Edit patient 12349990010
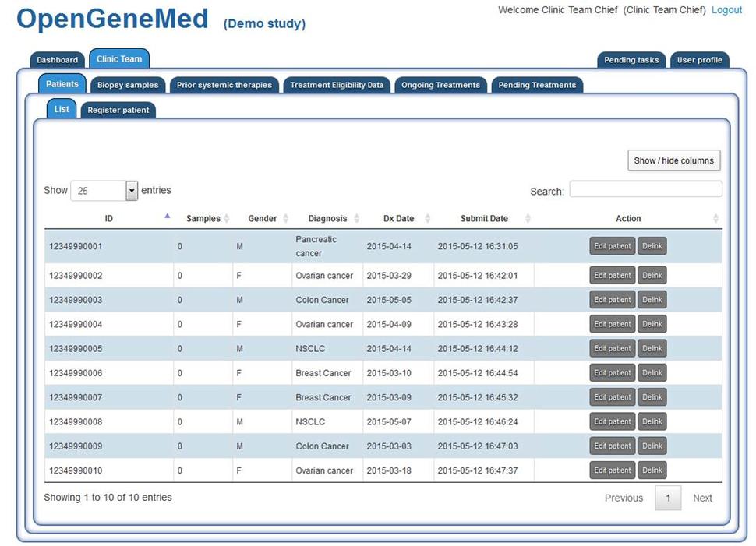 613,470
